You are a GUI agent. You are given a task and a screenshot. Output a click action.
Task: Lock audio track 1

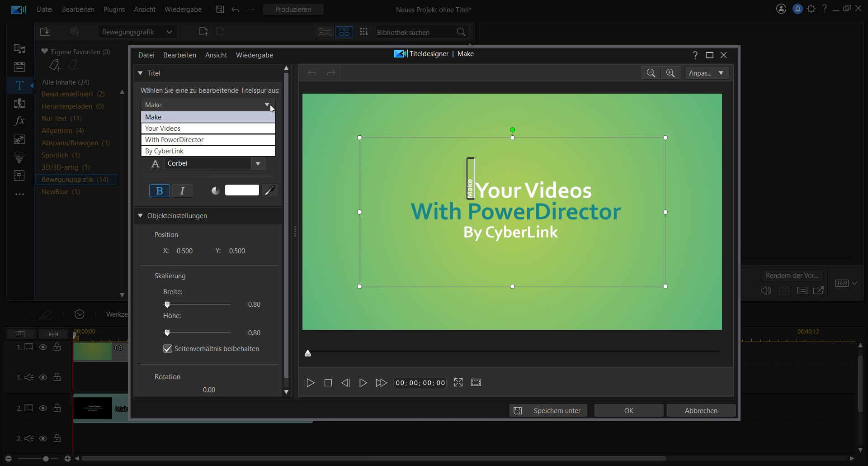click(x=57, y=377)
